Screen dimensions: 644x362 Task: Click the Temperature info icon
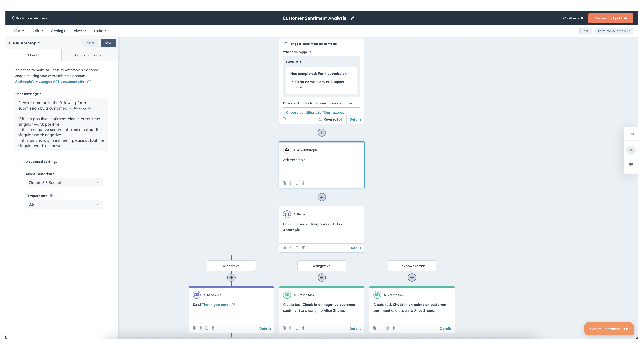(x=51, y=196)
